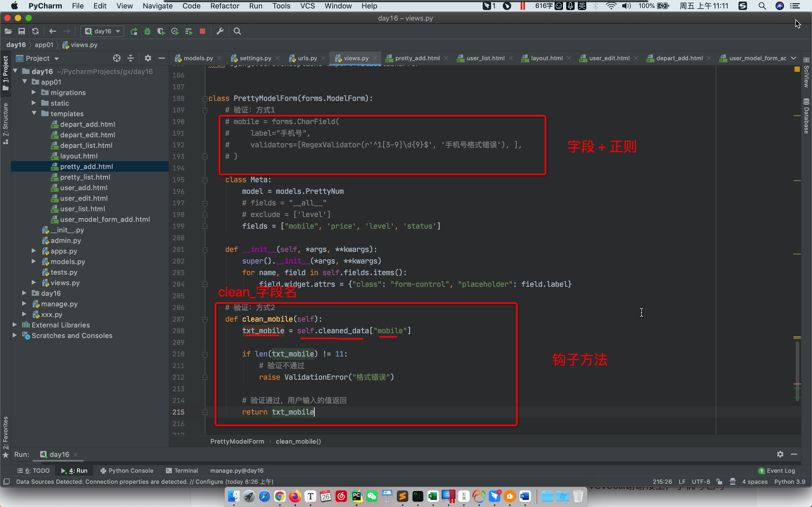Click the navigate Back arrow icon

[52, 31]
